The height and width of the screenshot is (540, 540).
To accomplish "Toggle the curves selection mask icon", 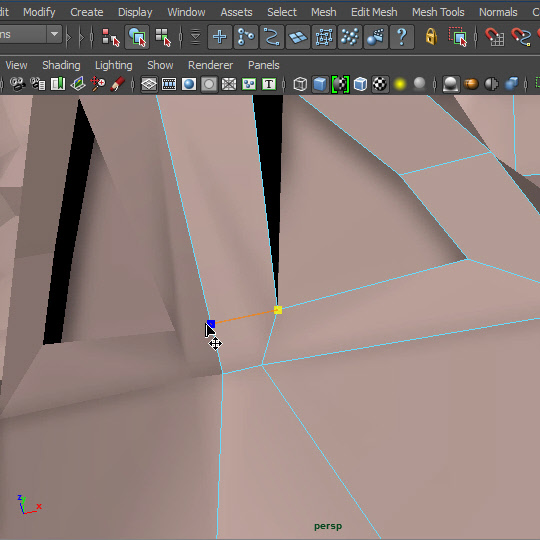I will coord(272,37).
